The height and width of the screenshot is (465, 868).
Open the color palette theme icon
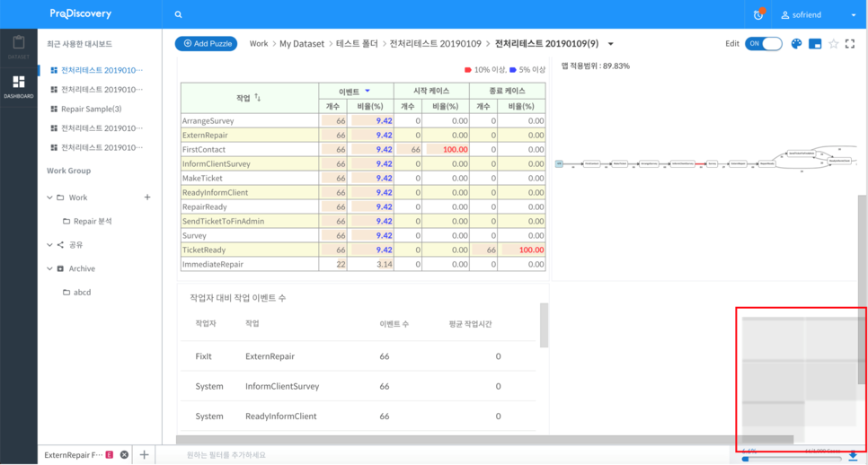tap(796, 44)
